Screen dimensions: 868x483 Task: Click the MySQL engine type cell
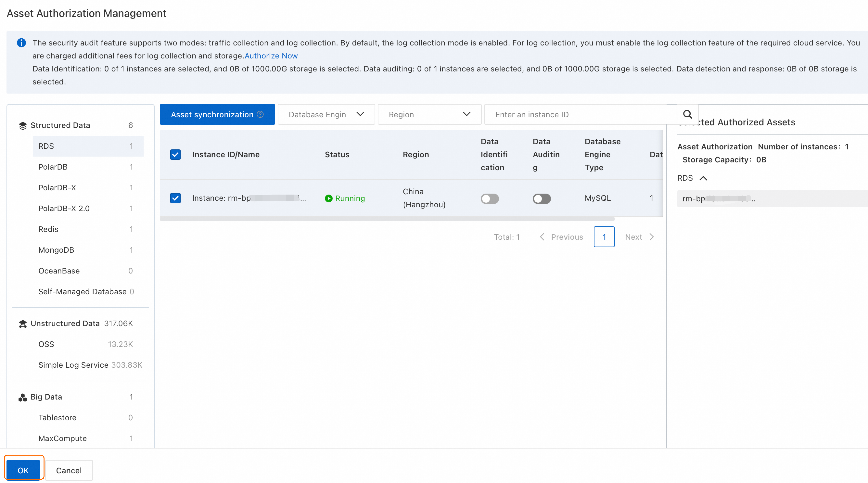pyautogui.click(x=597, y=198)
